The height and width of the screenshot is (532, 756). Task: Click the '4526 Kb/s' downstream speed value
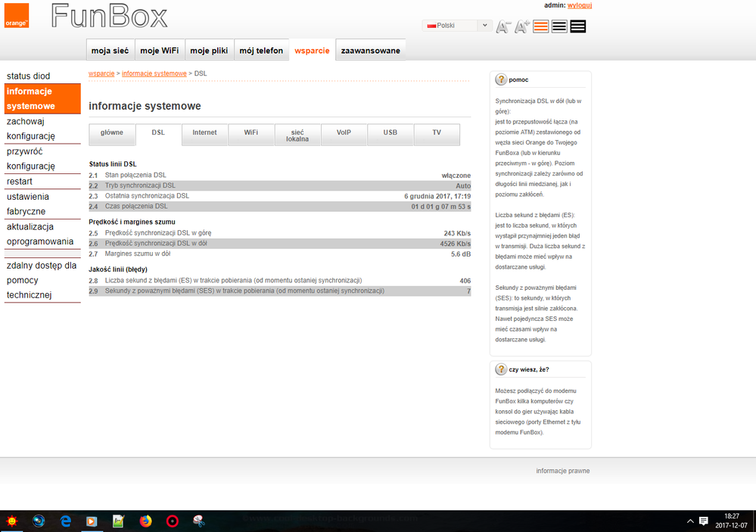455,244
